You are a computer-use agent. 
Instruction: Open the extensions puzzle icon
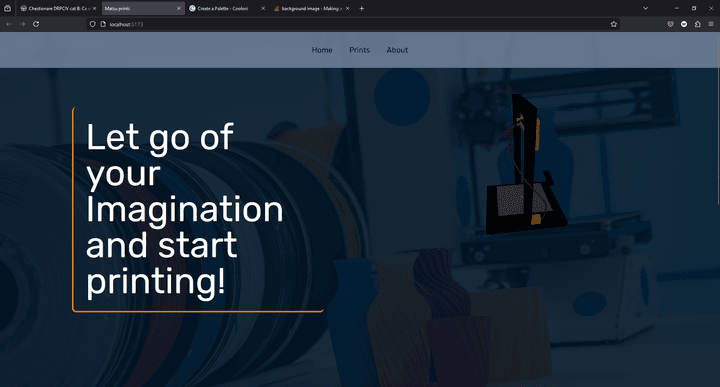tap(698, 24)
